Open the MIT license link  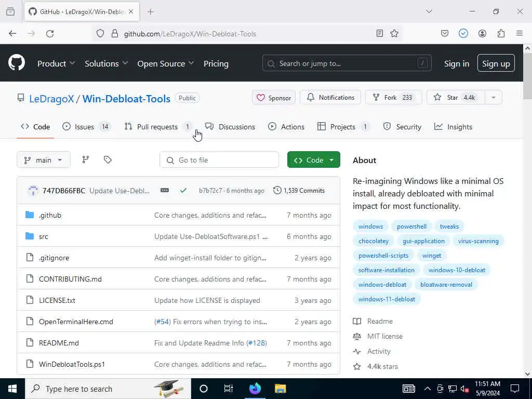385,336
